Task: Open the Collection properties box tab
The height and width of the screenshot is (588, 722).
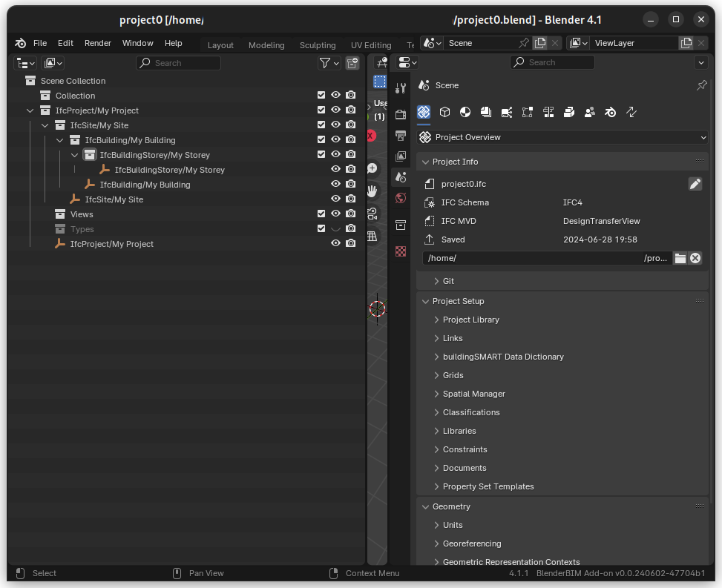Action: (x=401, y=225)
